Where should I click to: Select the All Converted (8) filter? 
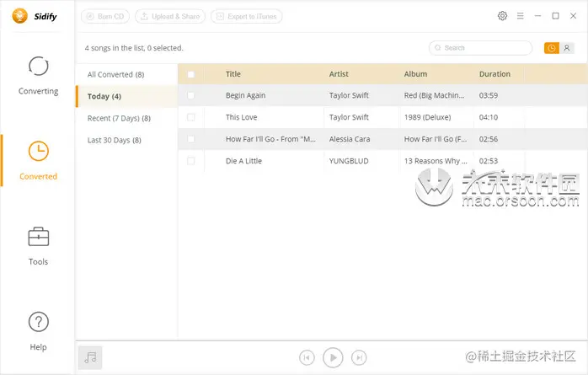(x=126, y=75)
